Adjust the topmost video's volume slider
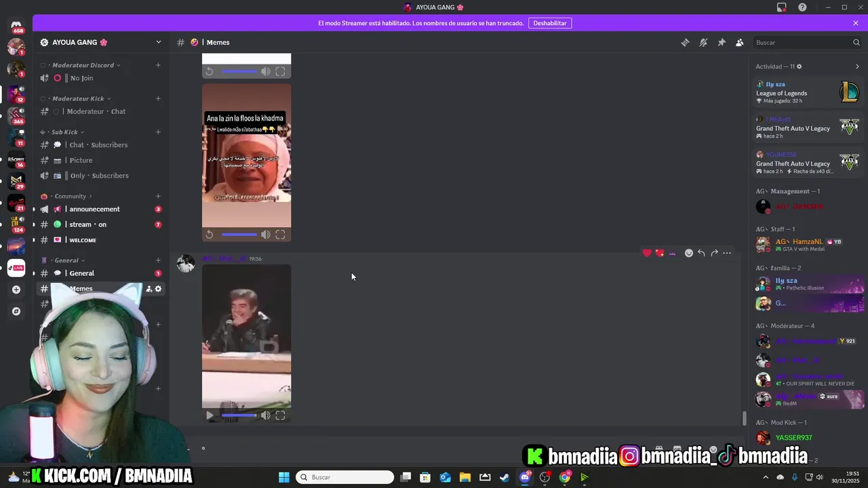Screen dimensions: 868x488 coord(239,71)
